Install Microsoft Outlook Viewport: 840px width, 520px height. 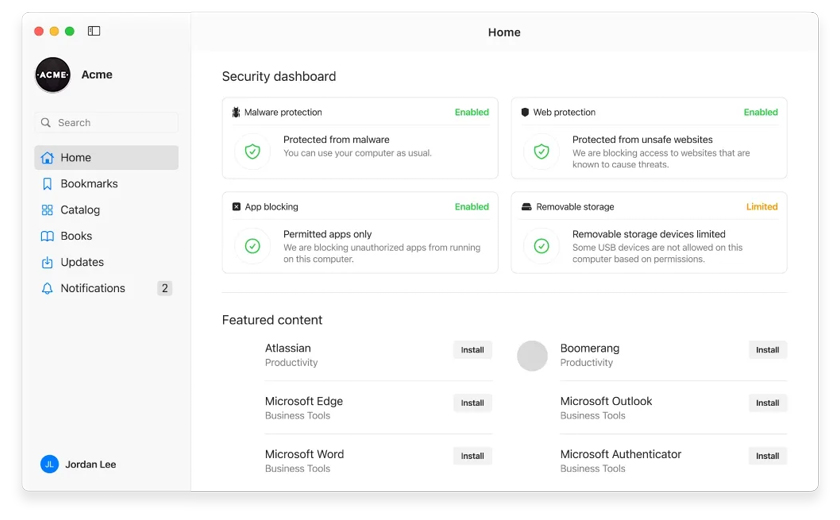click(767, 403)
